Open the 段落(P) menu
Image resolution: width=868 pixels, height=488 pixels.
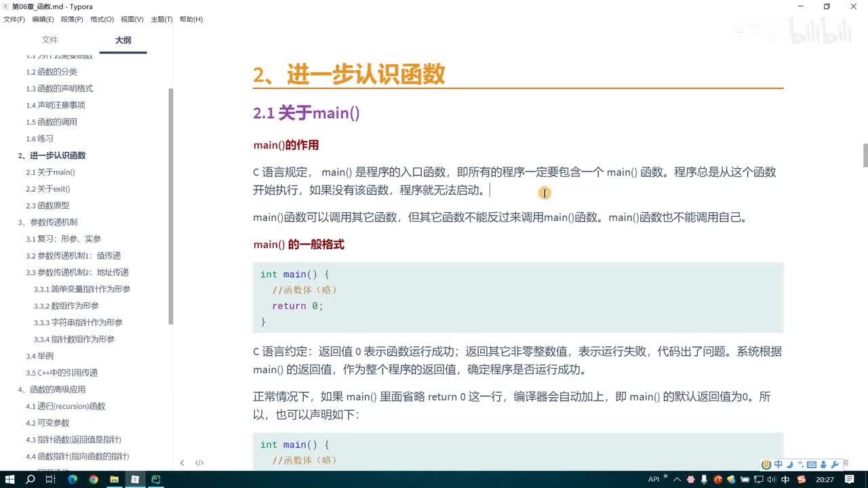pos(72,19)
